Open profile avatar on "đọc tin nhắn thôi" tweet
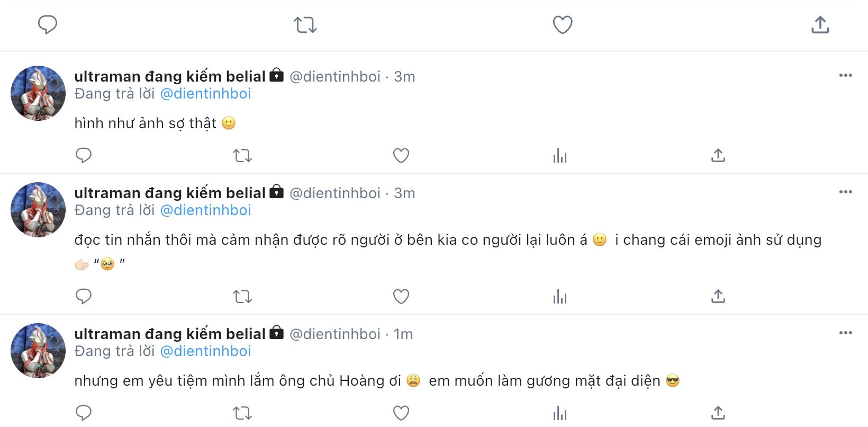 (x=38, y=210)
